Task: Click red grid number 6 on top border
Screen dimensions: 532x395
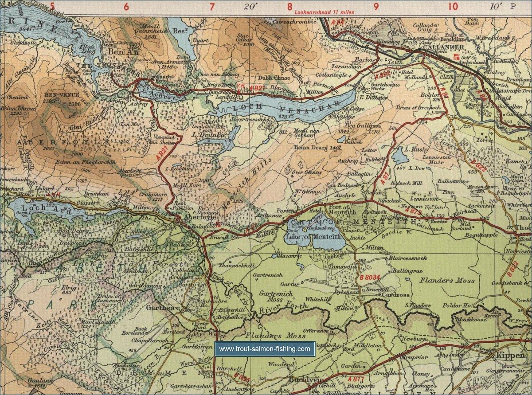Action: 126,6
